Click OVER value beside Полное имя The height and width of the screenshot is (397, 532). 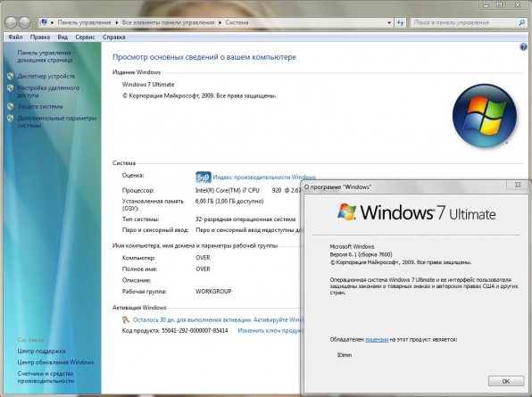click(203, 269)
